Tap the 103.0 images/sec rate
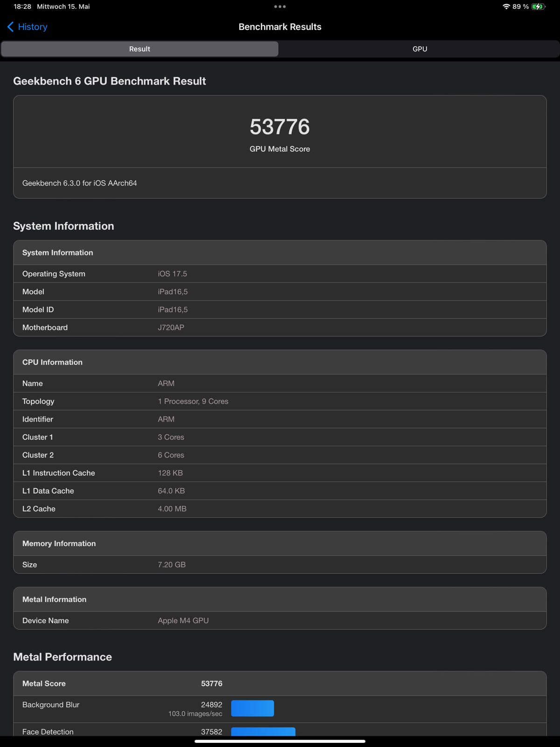The height and width of the screenshot is (747, 560). pos(195,714)
